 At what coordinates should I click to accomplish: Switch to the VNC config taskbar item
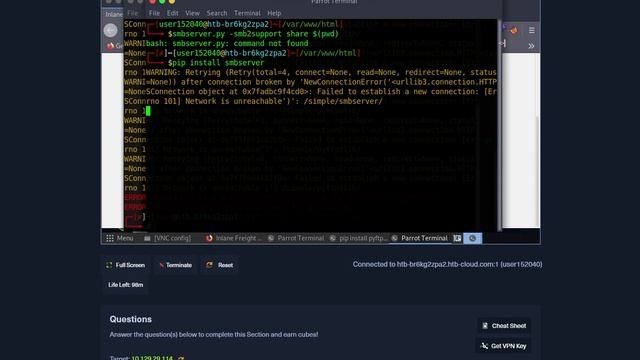click(x=167, y=238)
